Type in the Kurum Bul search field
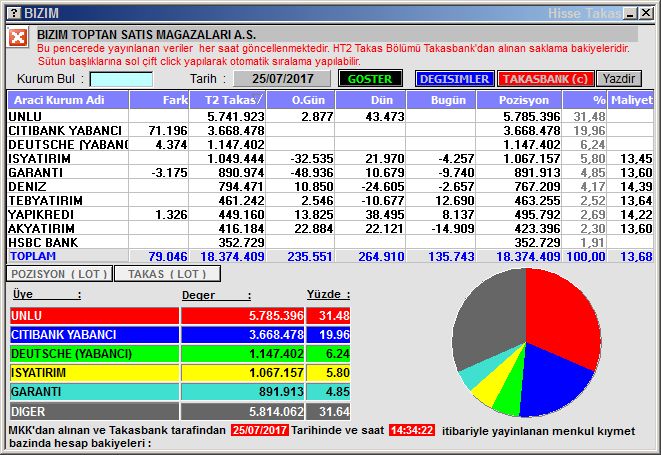The height and width of the screenshot is (455, 661). (x=121, y=79)
